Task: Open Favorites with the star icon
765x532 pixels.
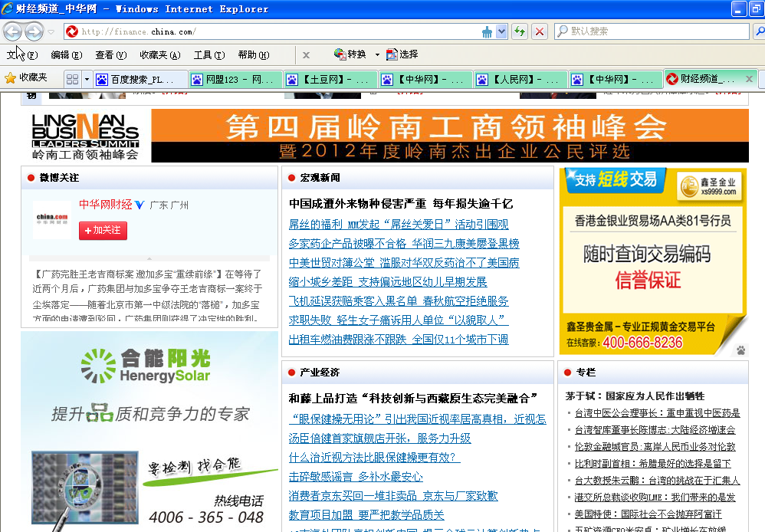Action: click(11, 78)
